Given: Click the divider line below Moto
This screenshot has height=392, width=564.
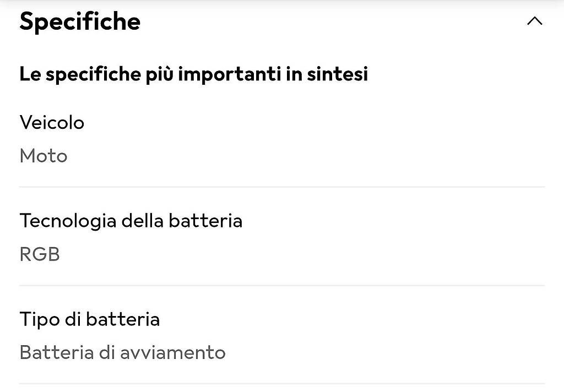Looking at the screenshot, I should point(282,187).
